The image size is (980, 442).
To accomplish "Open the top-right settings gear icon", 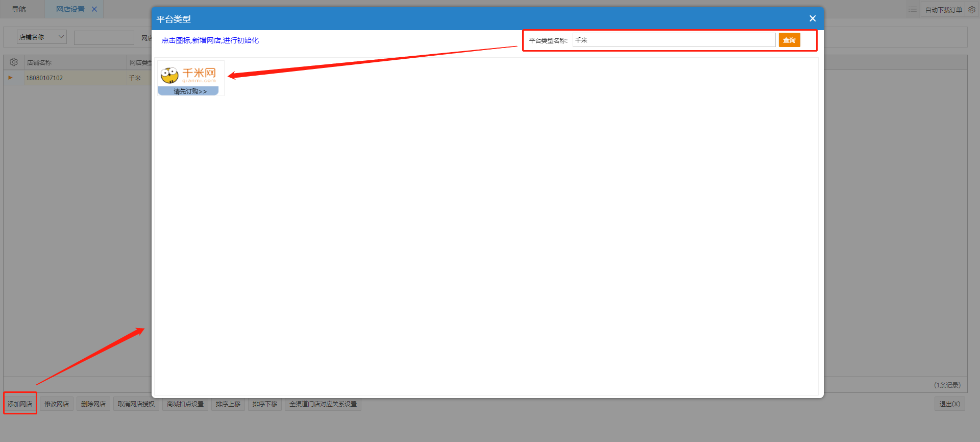I will 972,10.
